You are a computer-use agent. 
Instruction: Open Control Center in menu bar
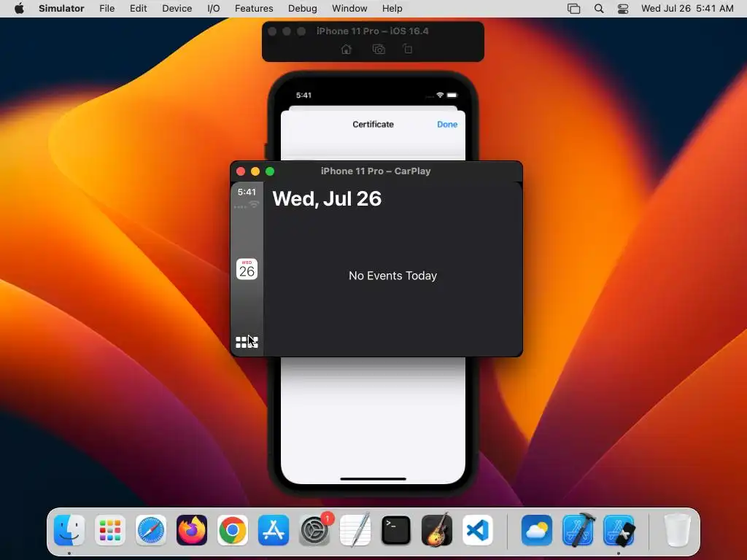[623, 9]
